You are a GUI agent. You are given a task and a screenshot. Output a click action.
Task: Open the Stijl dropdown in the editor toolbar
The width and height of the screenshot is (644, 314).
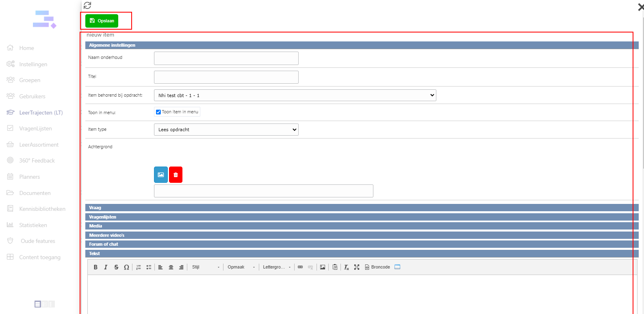coord(206,267)
